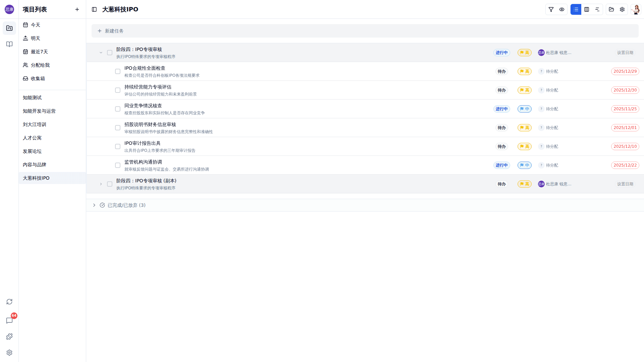Screen dimensions: 644x362
Task: Add new project with plus icon
Action: [77, 9]
